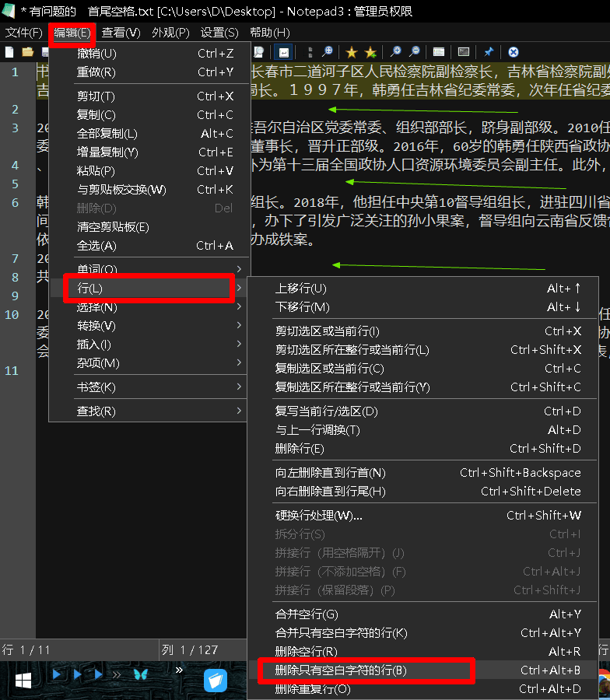Click the new document toolbar icon
Viewport: 610px width, 700px height.
click(9, 52)
